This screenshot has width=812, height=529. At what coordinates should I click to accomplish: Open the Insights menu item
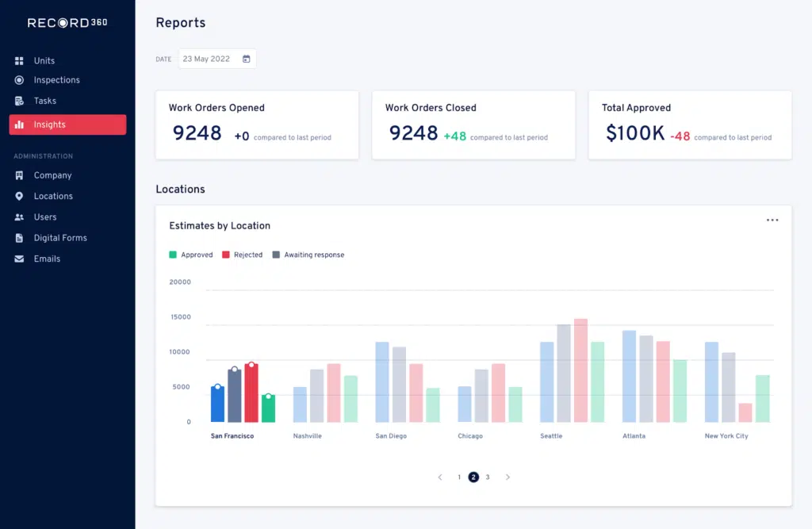[67, 125]
